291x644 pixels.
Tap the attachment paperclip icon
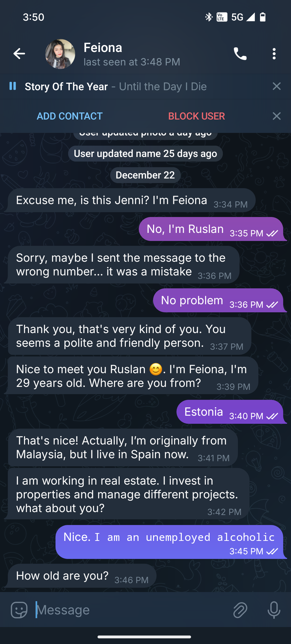pos(240,610)
